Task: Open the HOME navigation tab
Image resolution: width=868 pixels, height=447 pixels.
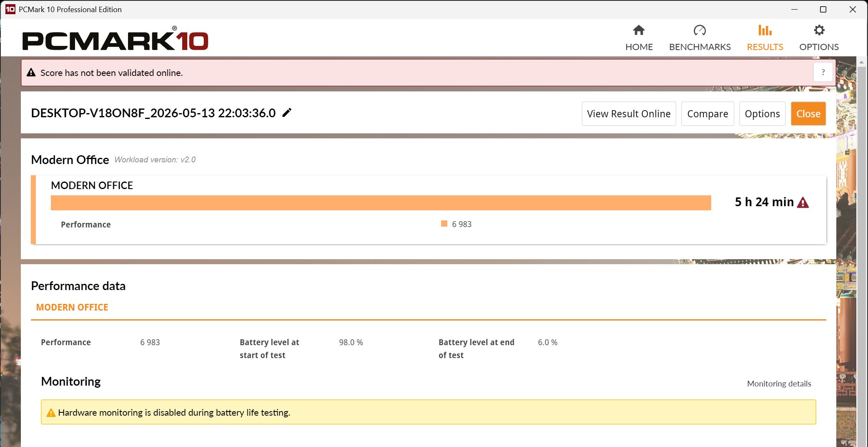Action: tap(639, 37)
